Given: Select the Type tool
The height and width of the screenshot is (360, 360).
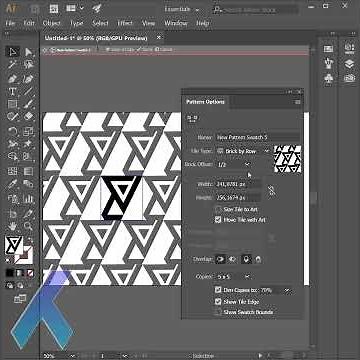Looking at the screenshot, I should [13, 91].
